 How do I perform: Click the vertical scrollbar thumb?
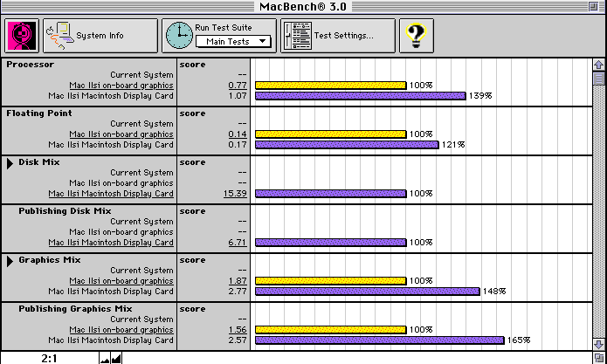click(x=598, y=79)
